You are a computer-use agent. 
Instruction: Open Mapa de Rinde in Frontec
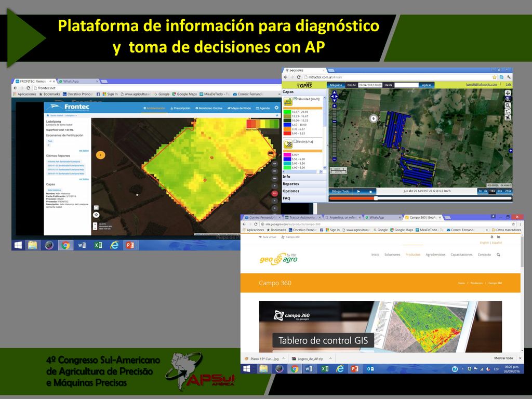pyautogui.click(x=239, y=108)
